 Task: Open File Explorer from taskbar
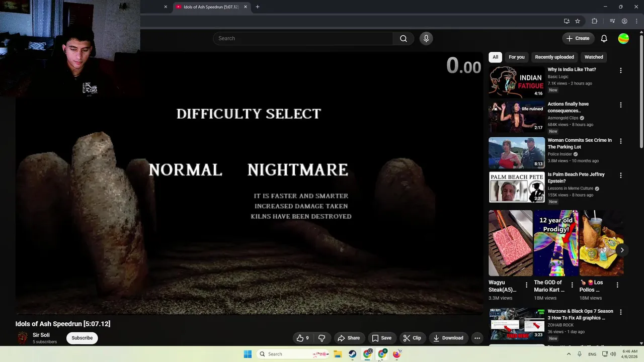point(338,354)
